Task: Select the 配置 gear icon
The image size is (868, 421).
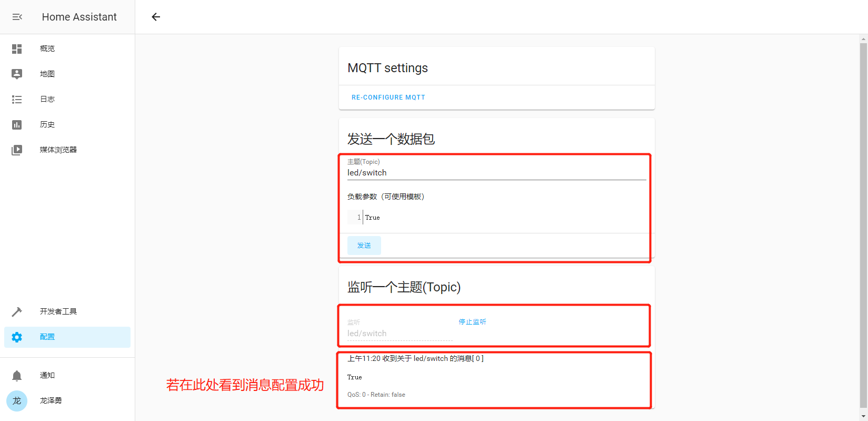Action: [17, 337]
